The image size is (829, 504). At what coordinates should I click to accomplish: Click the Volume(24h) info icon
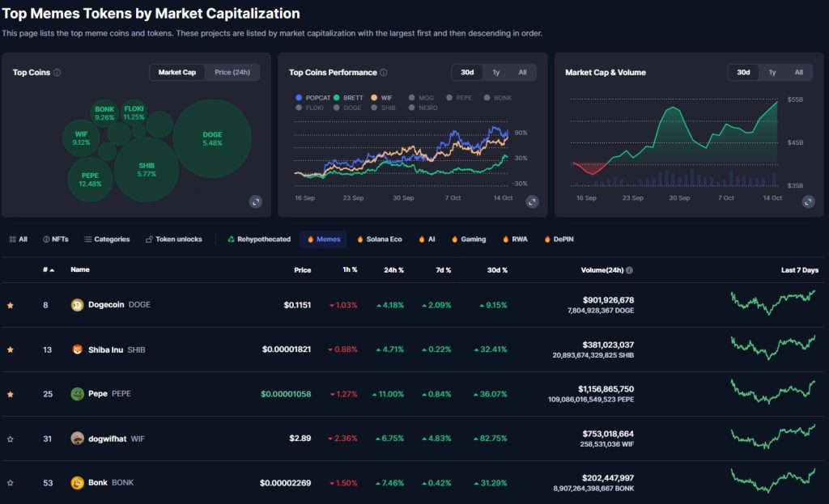[x=629, y=270]
